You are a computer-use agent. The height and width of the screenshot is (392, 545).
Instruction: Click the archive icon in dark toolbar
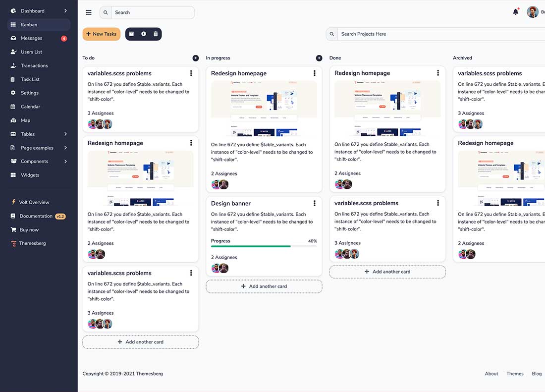131,34
